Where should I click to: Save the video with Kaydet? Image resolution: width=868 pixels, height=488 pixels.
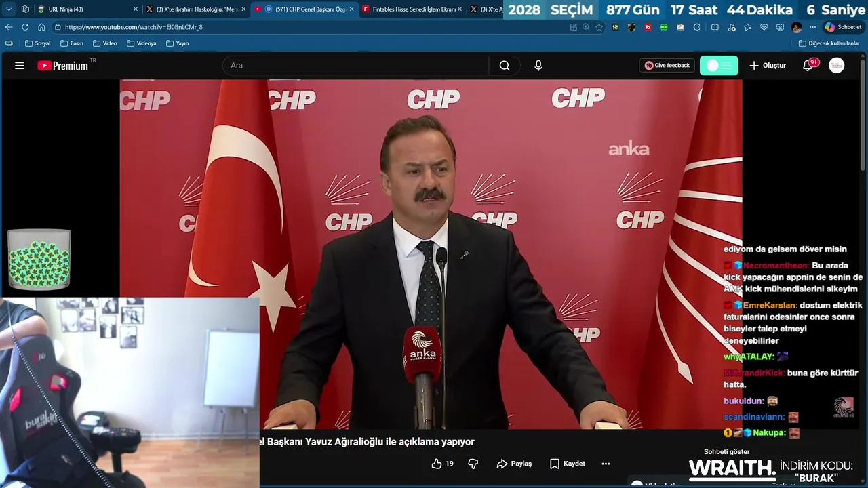[x=568, y=464]
